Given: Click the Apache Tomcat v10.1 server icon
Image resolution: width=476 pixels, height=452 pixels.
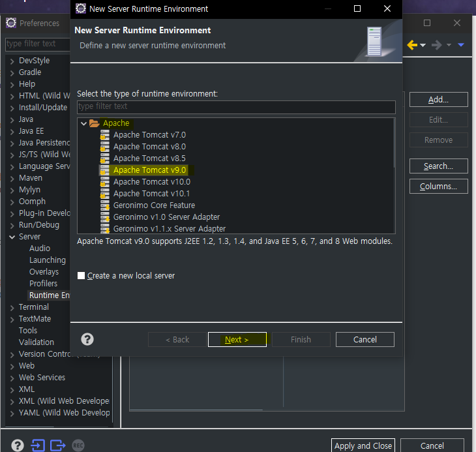Looking at the screenshot, I should coord(105,194).
